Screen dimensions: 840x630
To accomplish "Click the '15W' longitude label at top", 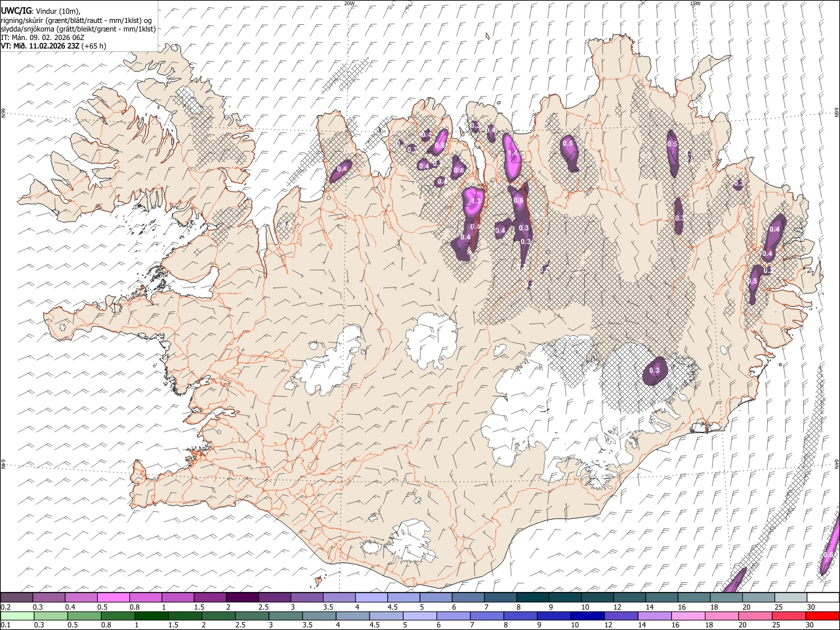I will (x=695, y=3).
